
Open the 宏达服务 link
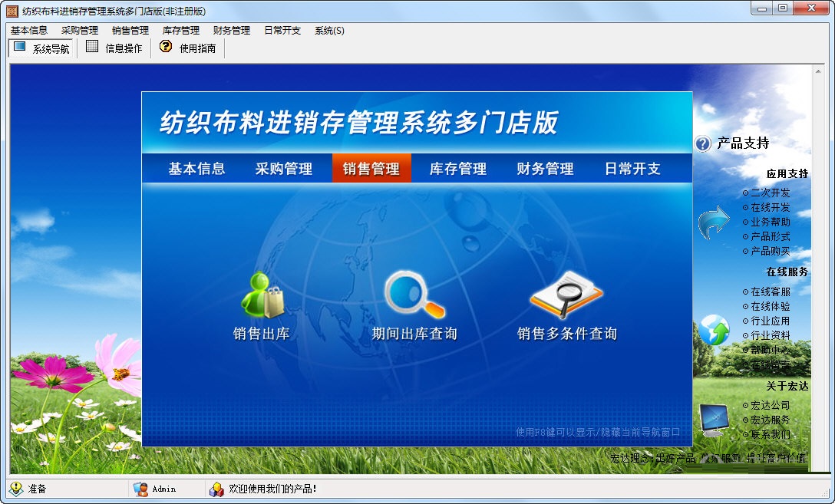770,420
